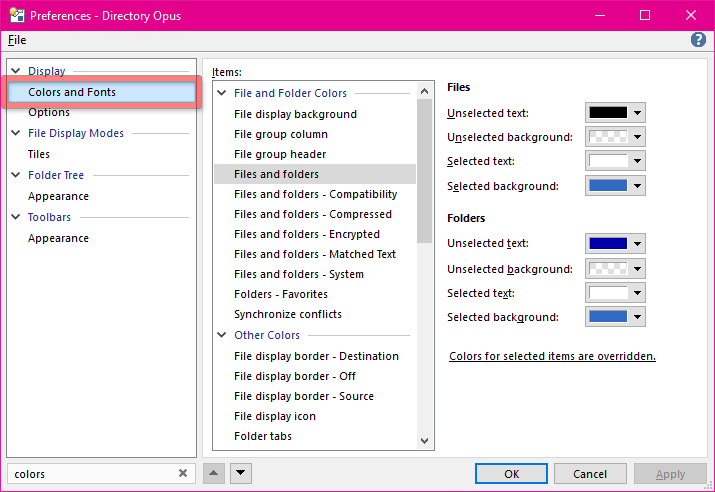Collapse File and Folder Colors group
The image size is (715, 492).
pos(222,93)
